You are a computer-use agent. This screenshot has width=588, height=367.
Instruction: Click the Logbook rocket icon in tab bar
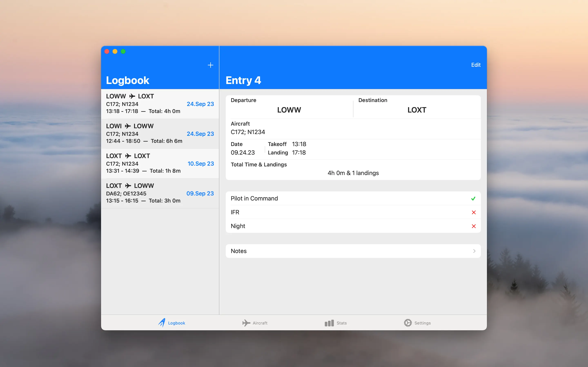(162, 323)
